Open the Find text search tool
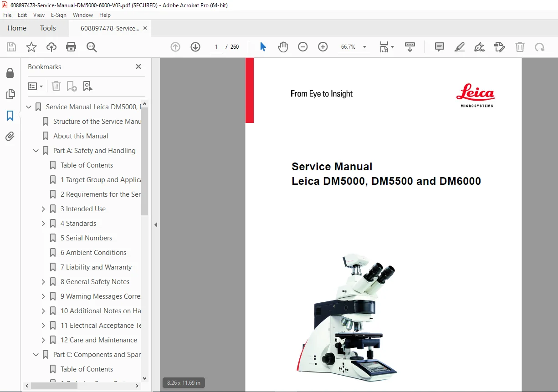The width and height of the screenshot is (558, 392). tap(92, 47)
